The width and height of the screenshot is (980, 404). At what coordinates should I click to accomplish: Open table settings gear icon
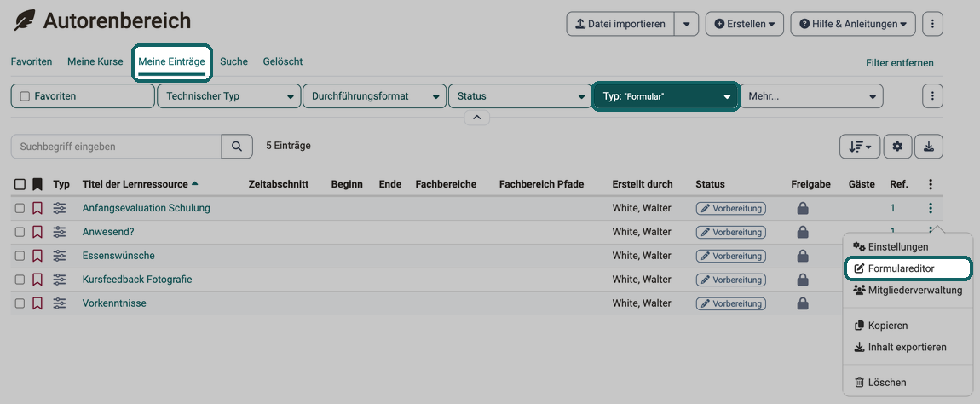897,147
